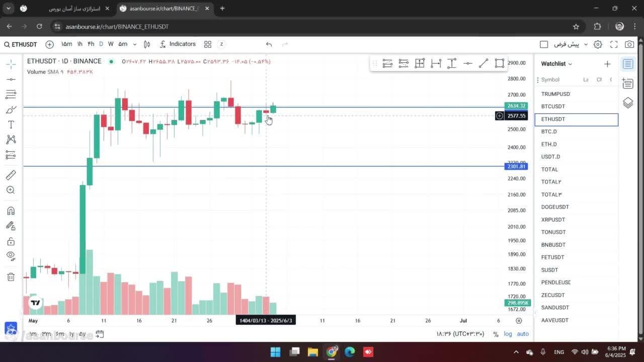Open symbol search for ETHUSDT
The width and height of the screenshot is (644, 362).
tap(21, 44)
